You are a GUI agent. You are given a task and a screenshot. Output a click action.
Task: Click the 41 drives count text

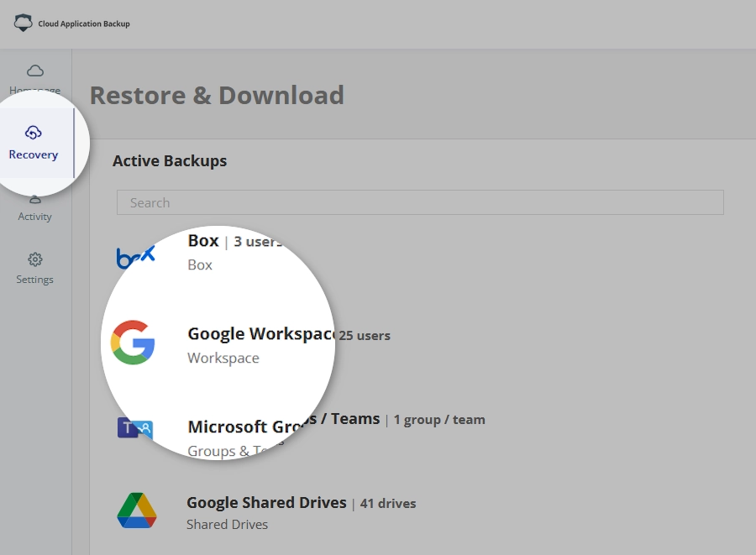(388, 504)
